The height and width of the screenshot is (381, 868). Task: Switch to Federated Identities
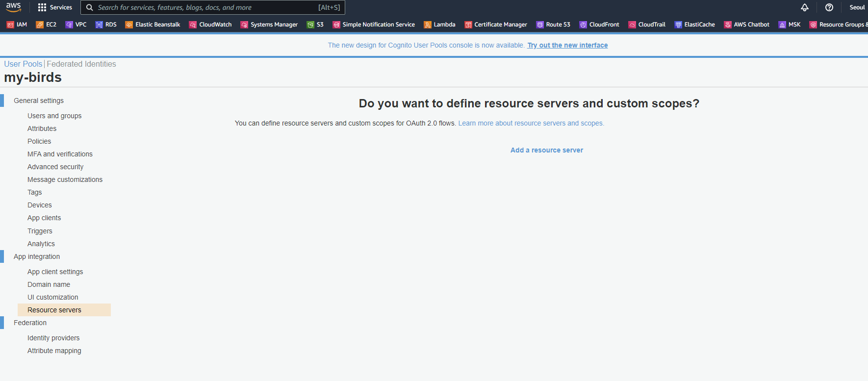[81, 64]
